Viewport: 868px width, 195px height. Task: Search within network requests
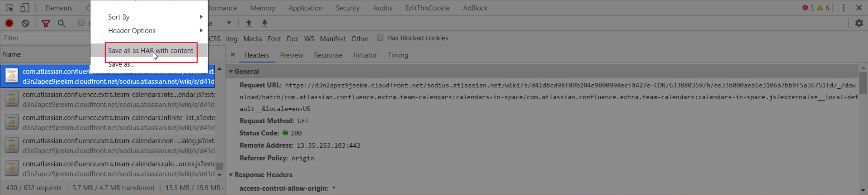(62, 23)
